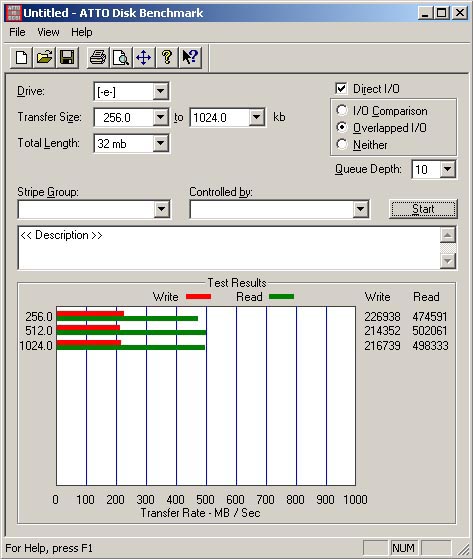The height and width of the screenshot is (559, 473).
Task: Click the Description scrollbar down arrow
Action: click(x=448, y=261)
